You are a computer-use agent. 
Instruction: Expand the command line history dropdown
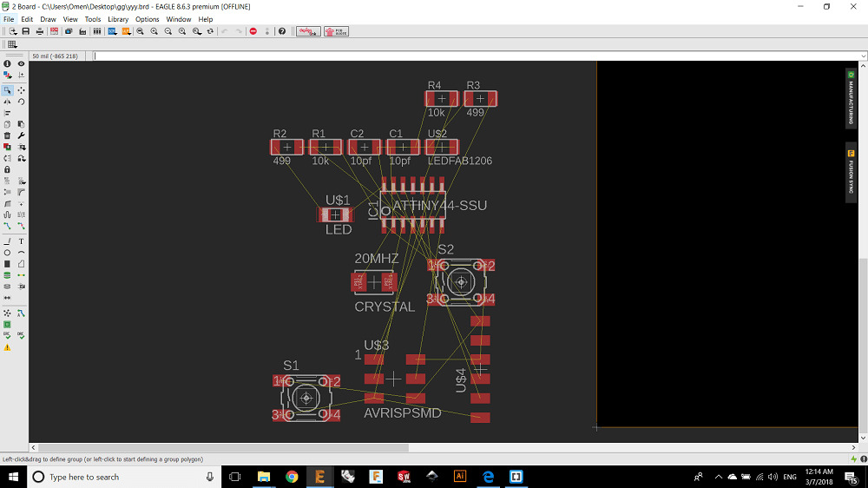863,56
